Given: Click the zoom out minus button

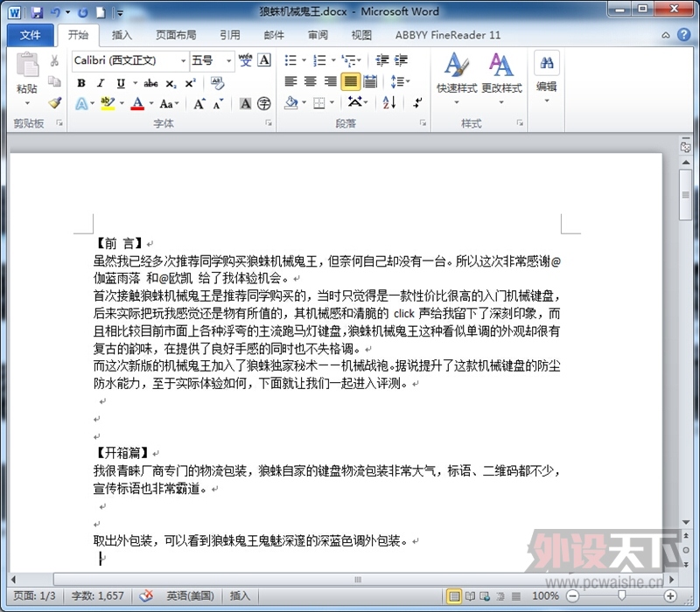Looking at the screenshot, I should tap(572, 596).
